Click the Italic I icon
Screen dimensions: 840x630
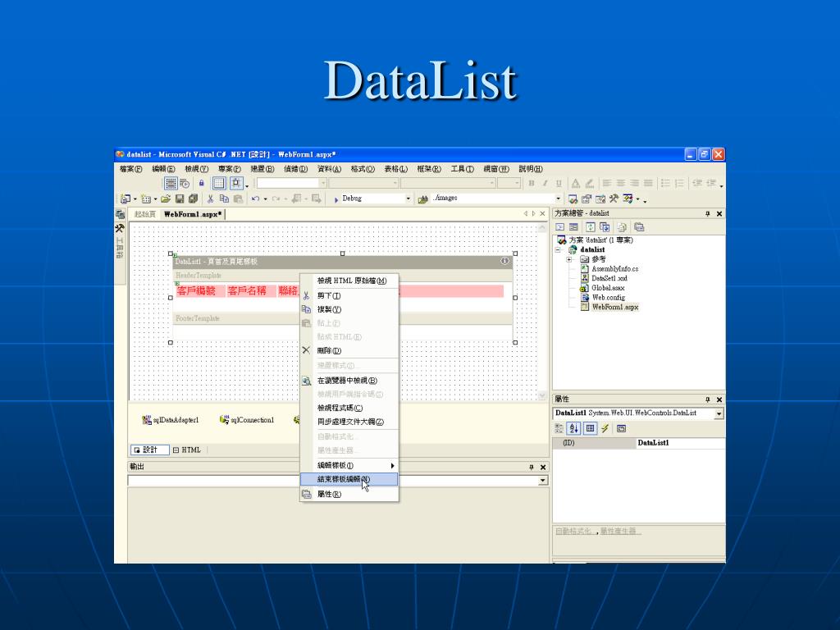pos(545,183)
